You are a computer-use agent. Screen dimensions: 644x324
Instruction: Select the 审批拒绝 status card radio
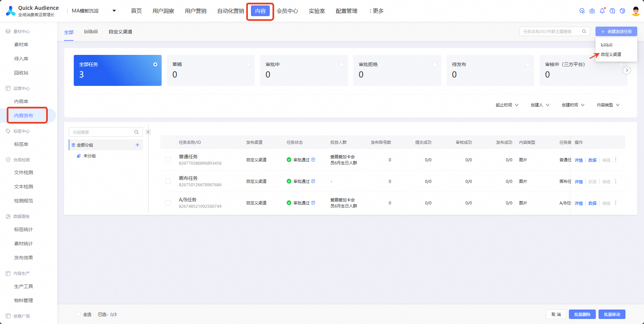[435, 64]
